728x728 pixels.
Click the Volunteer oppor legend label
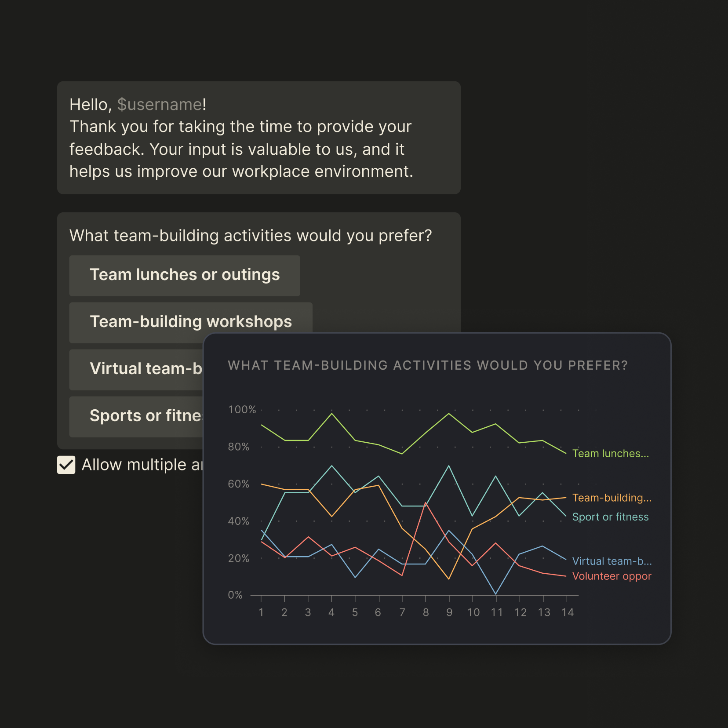[x=612, y=576]
